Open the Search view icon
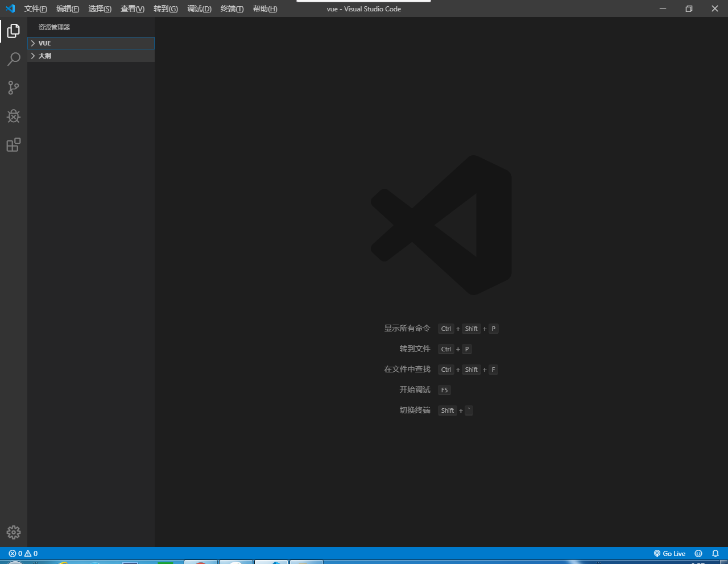 (x=14, y=59)
